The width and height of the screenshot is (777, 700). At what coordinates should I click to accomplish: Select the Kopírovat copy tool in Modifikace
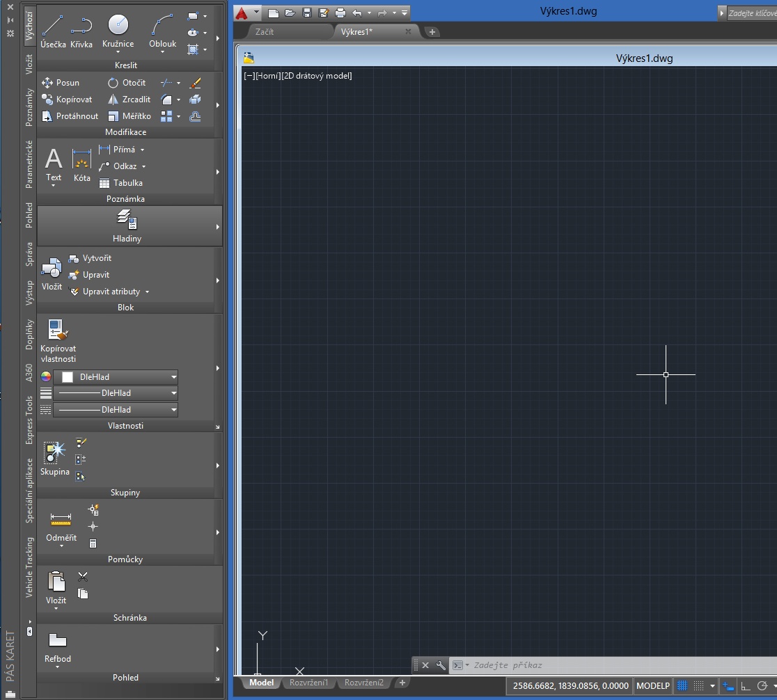click(x=67, y=100)
